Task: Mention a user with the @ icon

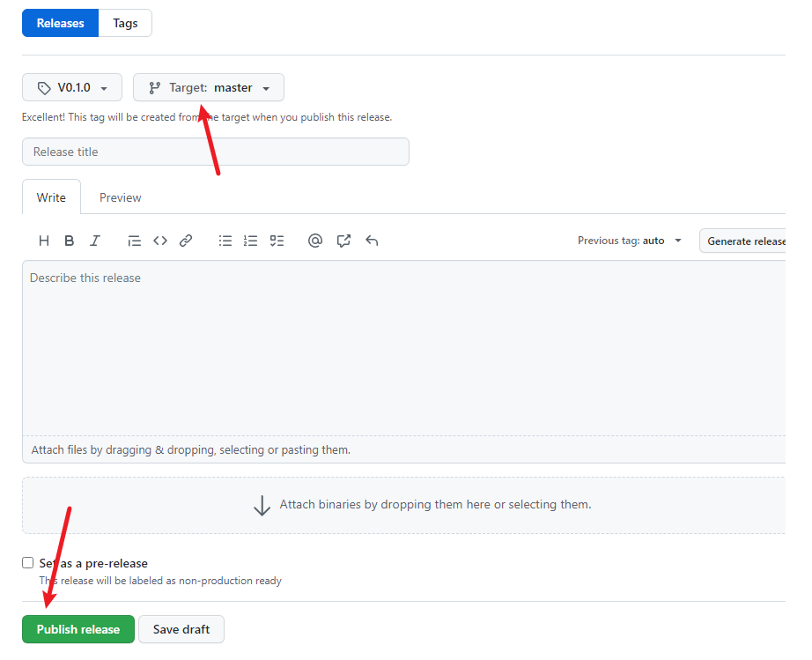Action: [x=315, y=241]
